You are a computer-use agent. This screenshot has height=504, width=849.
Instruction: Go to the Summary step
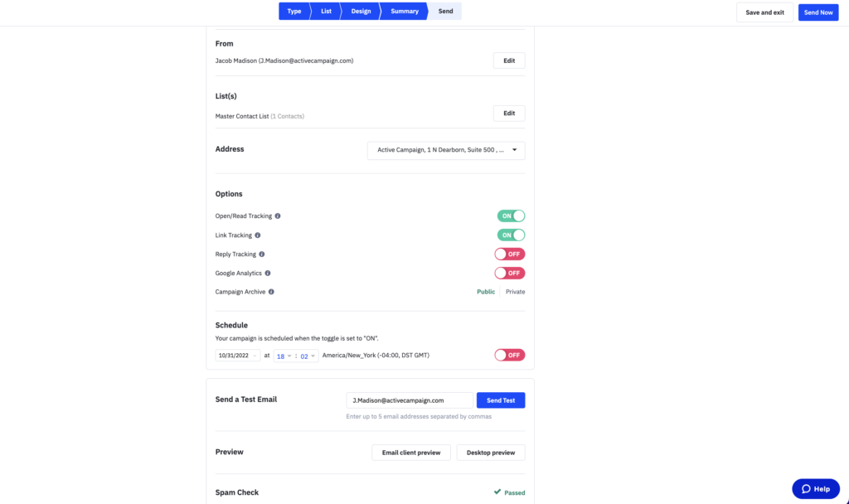click(405, 12)
